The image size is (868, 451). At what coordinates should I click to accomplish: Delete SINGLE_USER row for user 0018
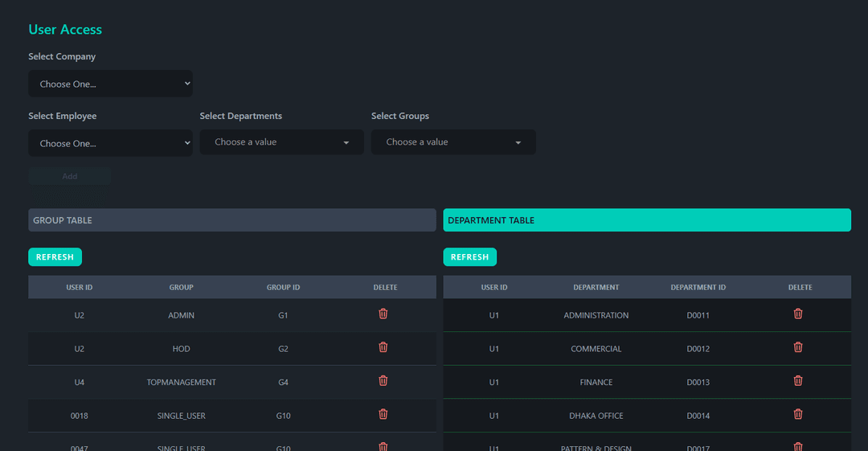383,414
